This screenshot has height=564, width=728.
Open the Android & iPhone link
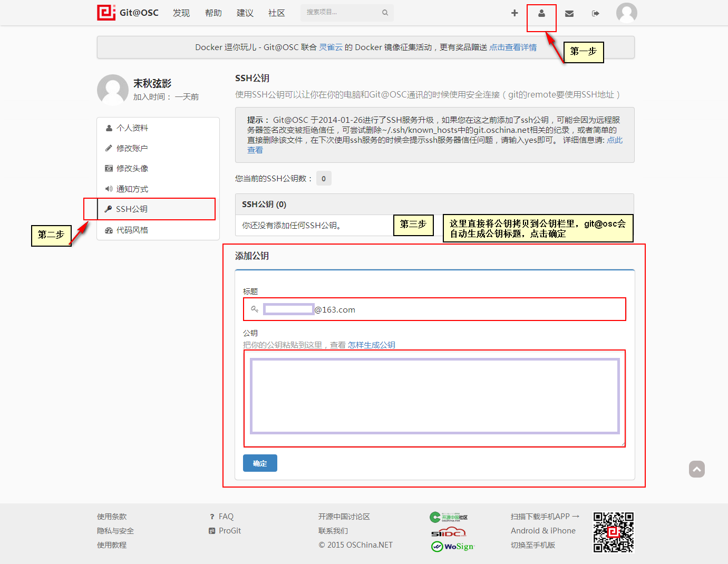(543, 531)
